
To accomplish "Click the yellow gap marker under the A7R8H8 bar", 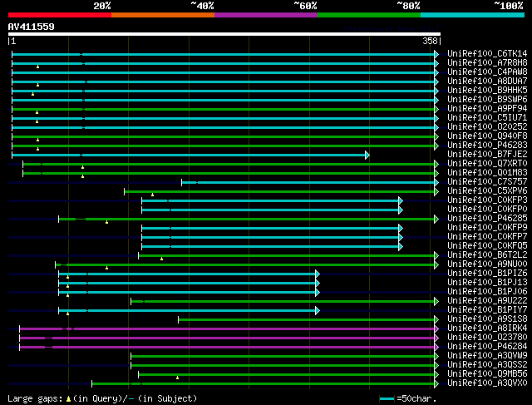I will (x=37, y=67).
